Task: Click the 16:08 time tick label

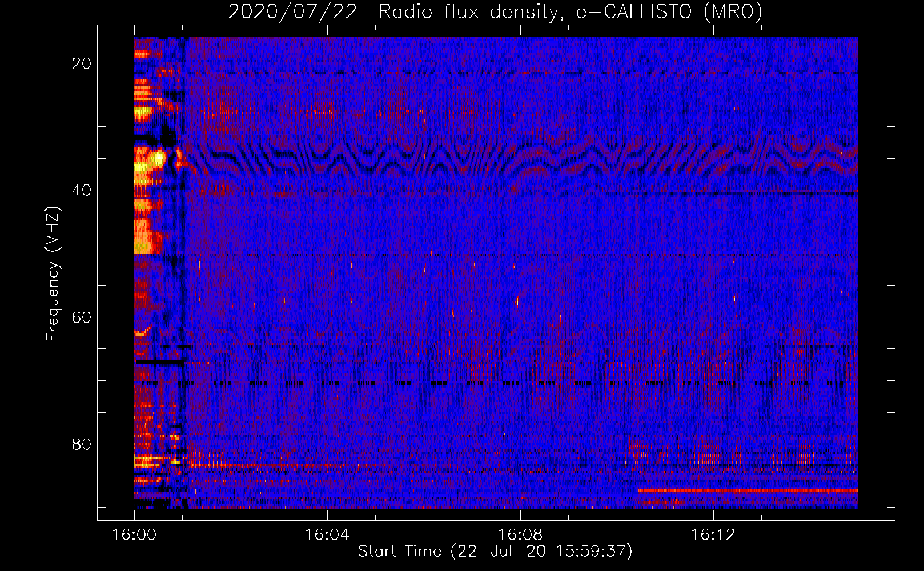Action: point(520,535)
